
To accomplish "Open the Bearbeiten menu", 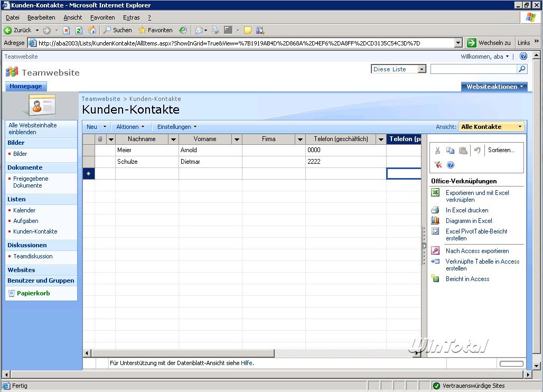I will (41, 17).
